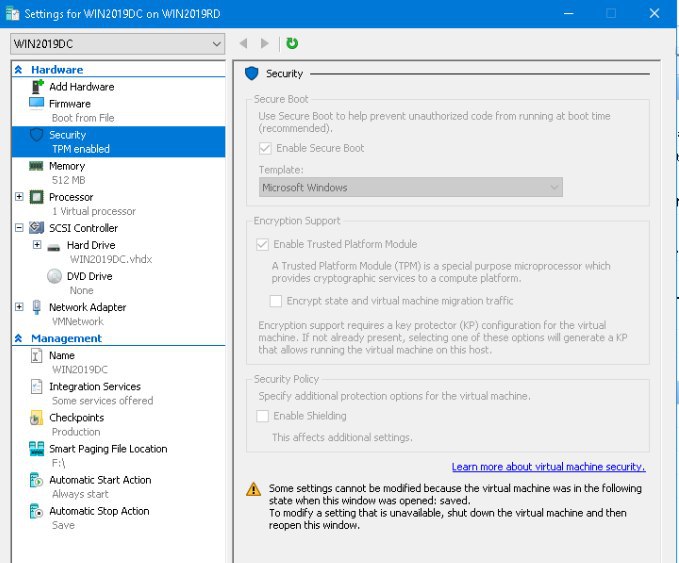Viewport: 679px width, 563px height.
Task: Select Automatic Stop Action
Action: 99,511
